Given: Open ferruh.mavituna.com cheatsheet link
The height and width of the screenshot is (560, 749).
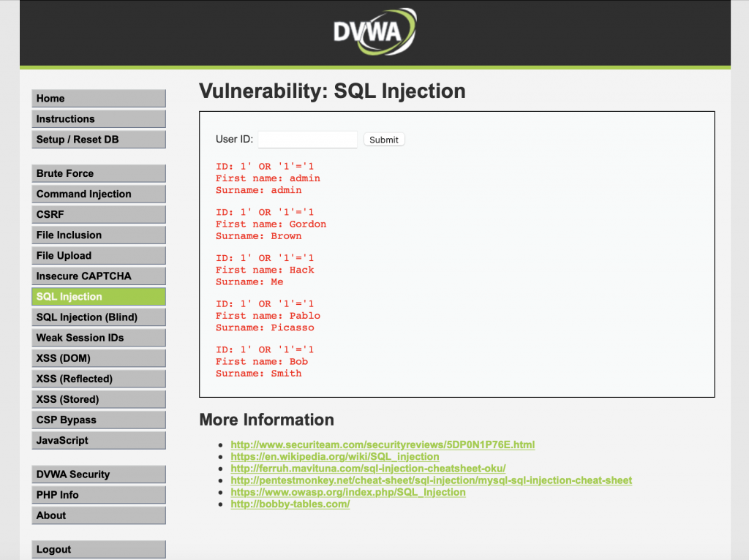Looking at the screenshot, I should click(369, 469).
